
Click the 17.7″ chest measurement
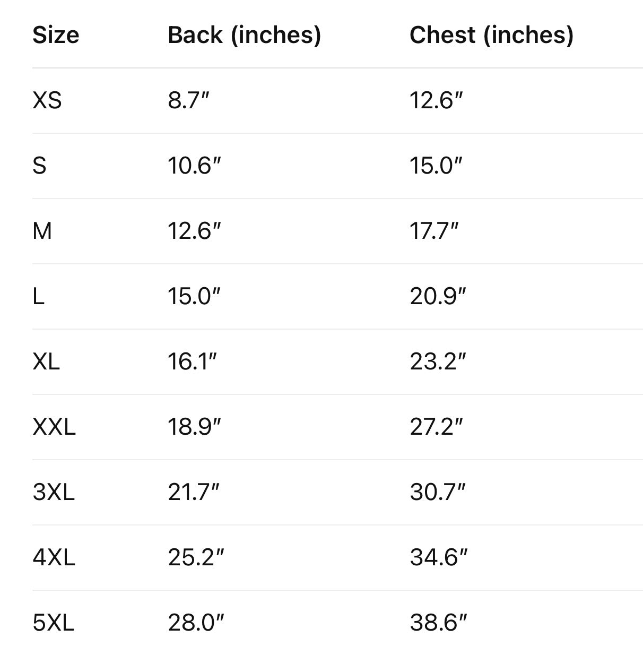coord(434,231)
